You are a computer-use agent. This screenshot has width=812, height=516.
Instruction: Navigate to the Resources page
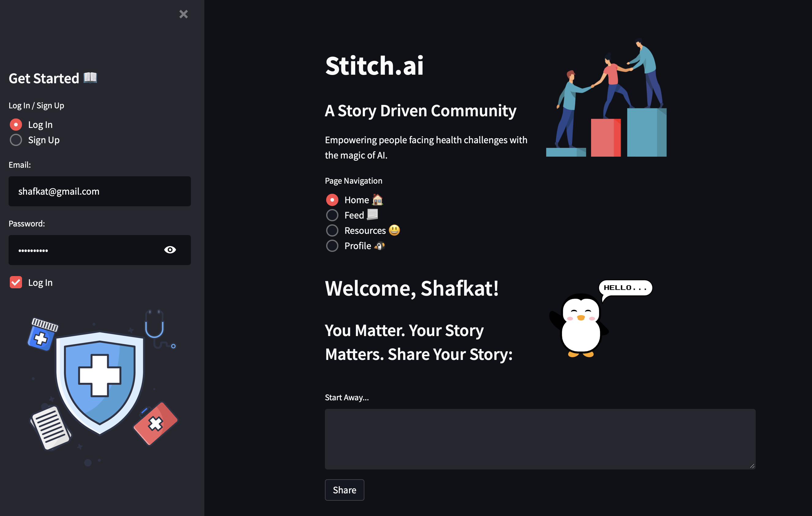click(x=332, y=230)
